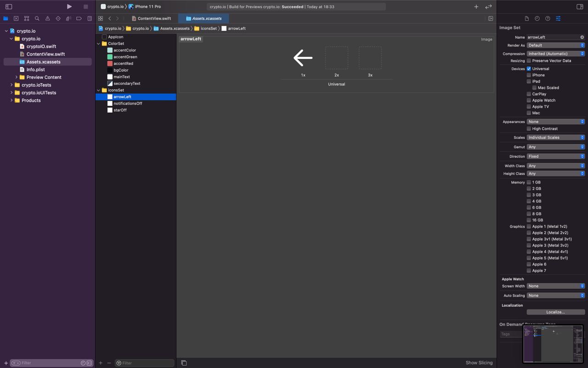Select the Assets.xcassets tab
Viewport: 588px width, 368px height.
(x=204, y=18)
